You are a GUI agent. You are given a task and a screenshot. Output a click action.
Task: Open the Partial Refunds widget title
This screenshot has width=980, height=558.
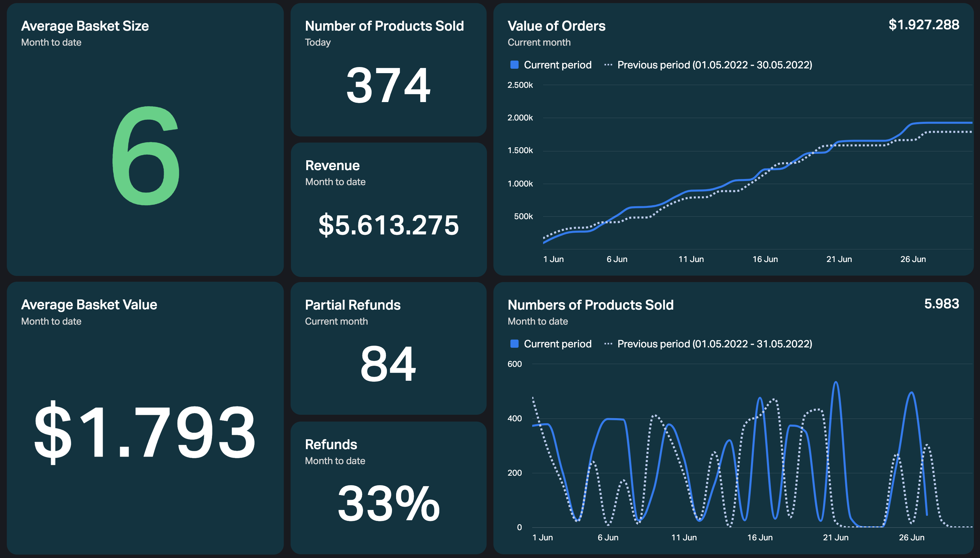353,305
